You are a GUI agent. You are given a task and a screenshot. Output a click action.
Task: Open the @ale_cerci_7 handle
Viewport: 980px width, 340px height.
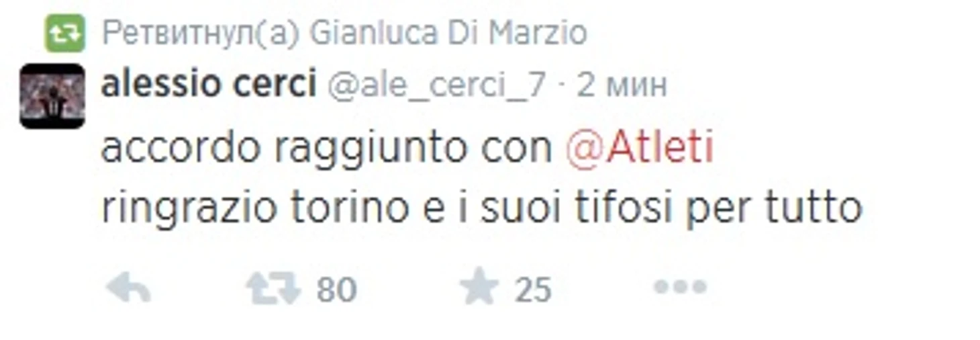[436, 85]
